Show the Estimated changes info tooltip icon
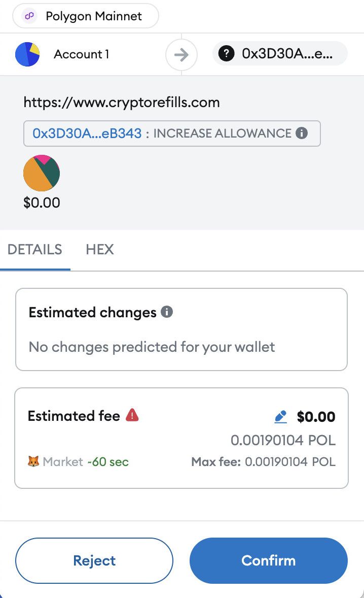The width and height of the screenshot is (364, 598). (167, 312)
